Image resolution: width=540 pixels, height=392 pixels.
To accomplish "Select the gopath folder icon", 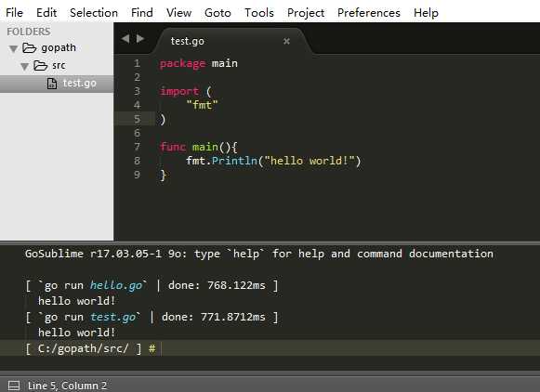I will click(29, 47).
